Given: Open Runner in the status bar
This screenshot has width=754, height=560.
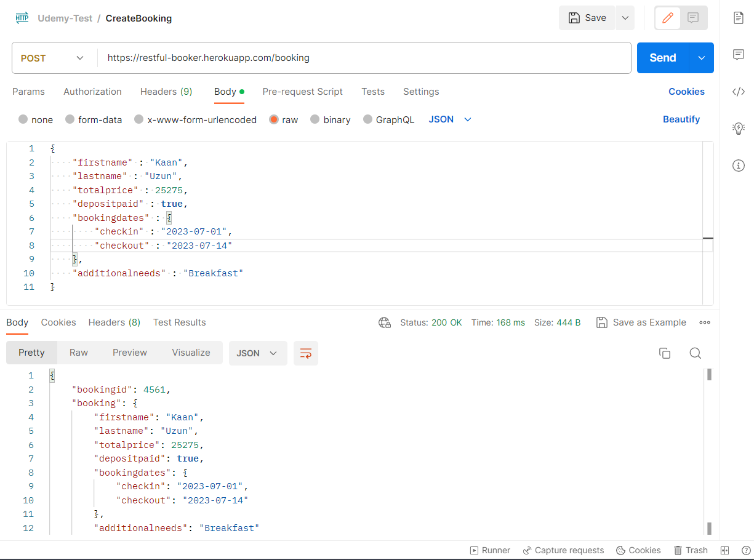Looking at the screenshot, I should coord(490,550).
